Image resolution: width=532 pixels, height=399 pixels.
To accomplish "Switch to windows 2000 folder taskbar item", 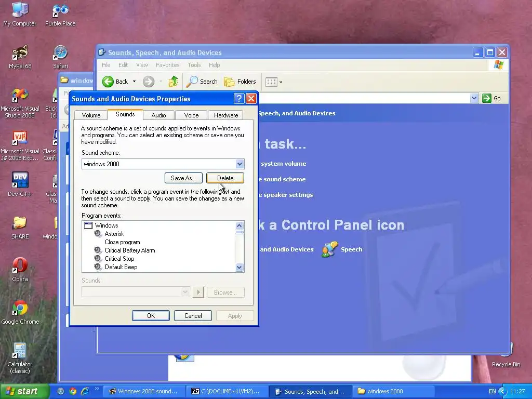I will point(394,391).
